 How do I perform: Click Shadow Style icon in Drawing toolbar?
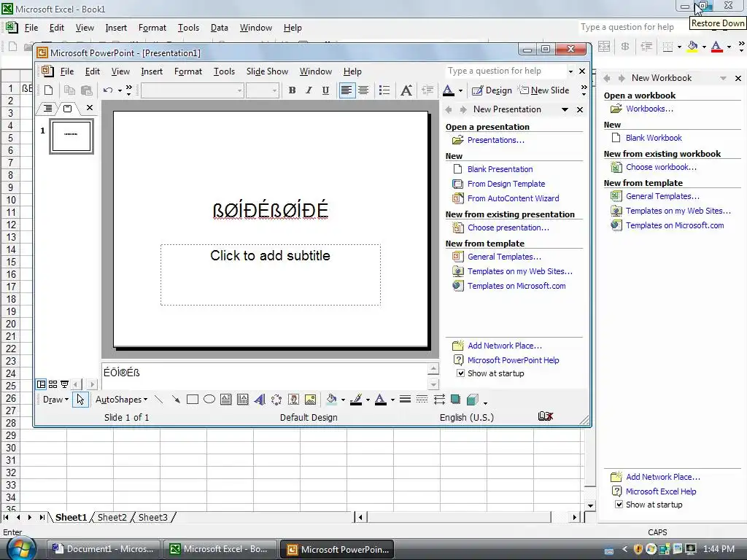455,400
